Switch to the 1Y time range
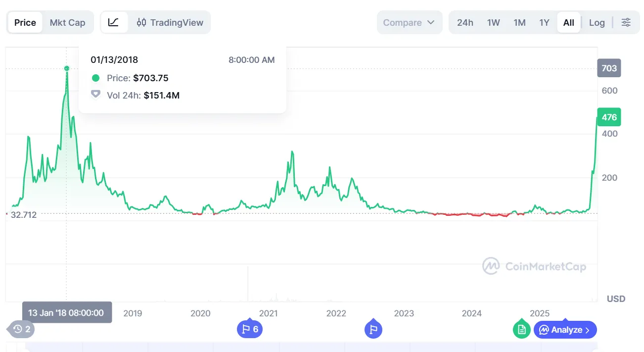The height and width of the screenshot is (352, 644). (544, 22)
